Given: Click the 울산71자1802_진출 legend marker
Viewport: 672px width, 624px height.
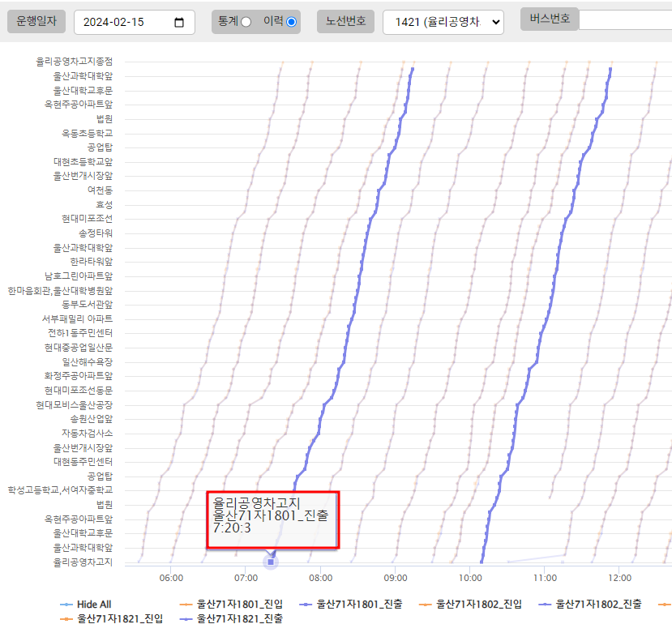Looking at the screenshot, I should pyautogui.click(x=546, y=605).
